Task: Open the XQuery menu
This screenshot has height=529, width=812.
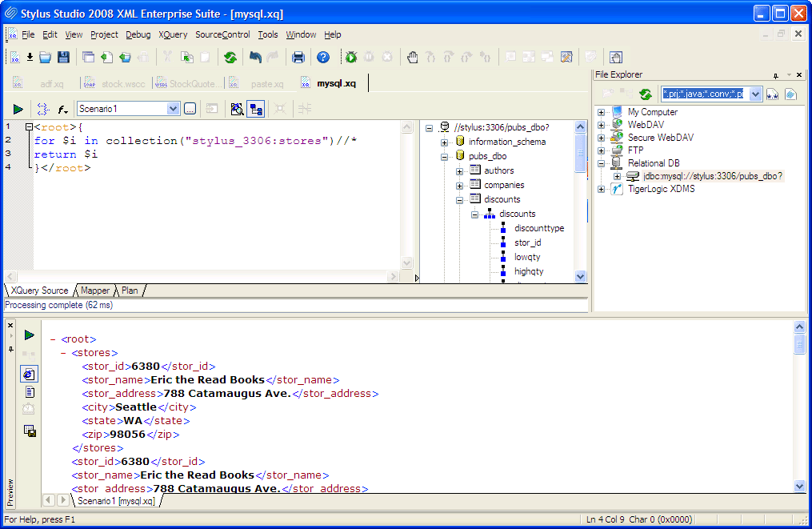Action: point(173,34)
